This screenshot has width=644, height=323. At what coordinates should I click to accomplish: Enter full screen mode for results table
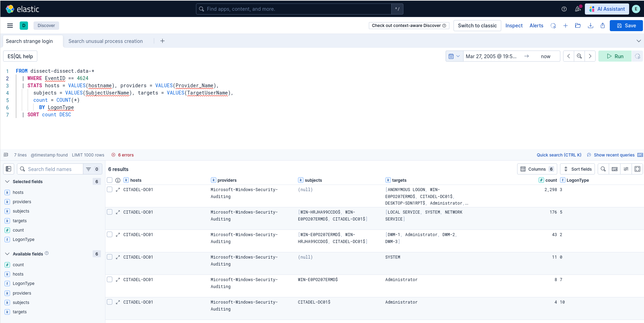(x=637, y=169)
